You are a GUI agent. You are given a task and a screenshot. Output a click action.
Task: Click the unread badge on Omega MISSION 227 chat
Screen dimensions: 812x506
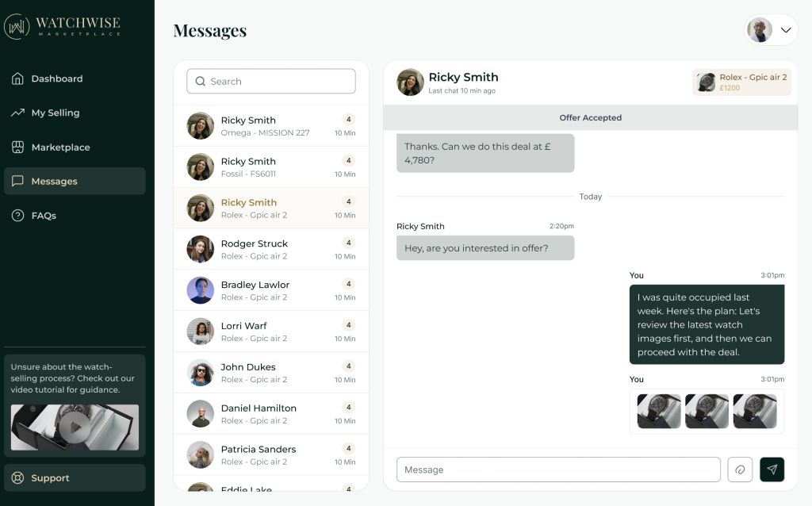coord(349,120)
